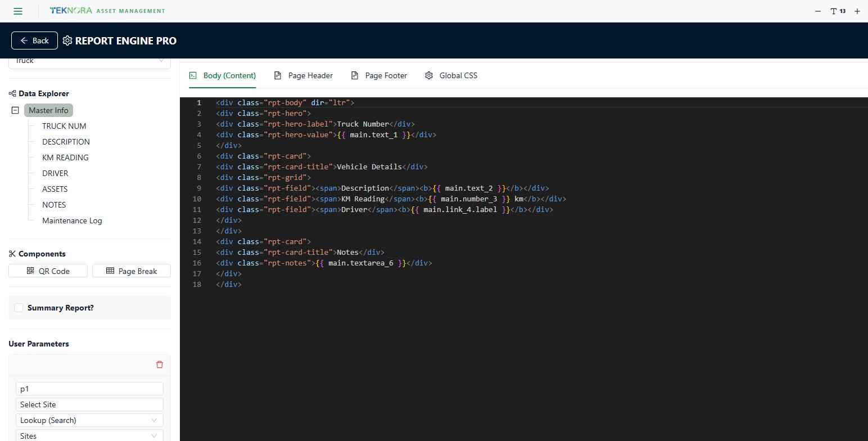Click the Teknora Asset Management logo
The width and height of the screenshot is (868, 441).
pyautogui.click(x=107, y=11)
